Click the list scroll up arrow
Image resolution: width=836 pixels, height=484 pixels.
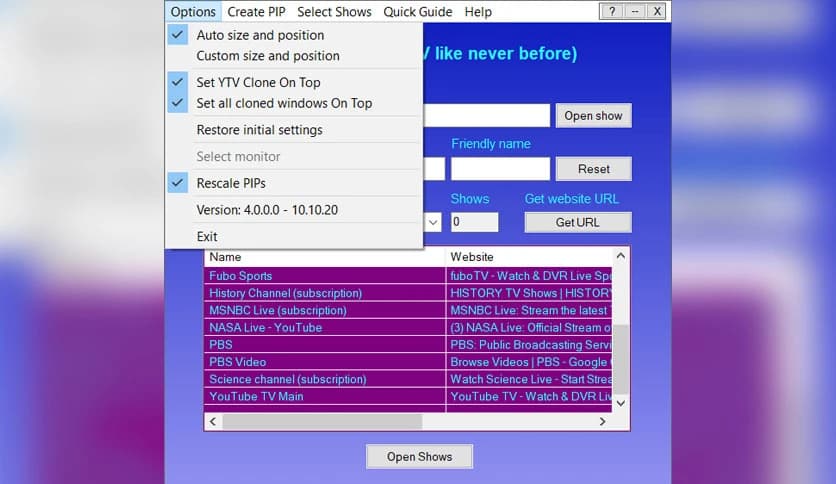click(621, 256)
